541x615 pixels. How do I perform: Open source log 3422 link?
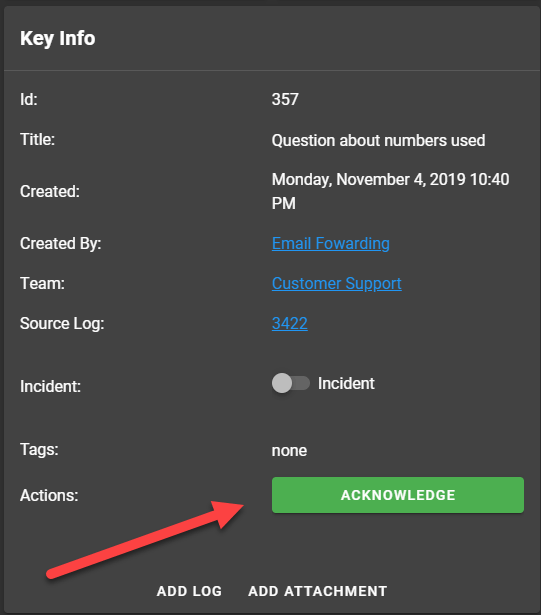(290, 323)
